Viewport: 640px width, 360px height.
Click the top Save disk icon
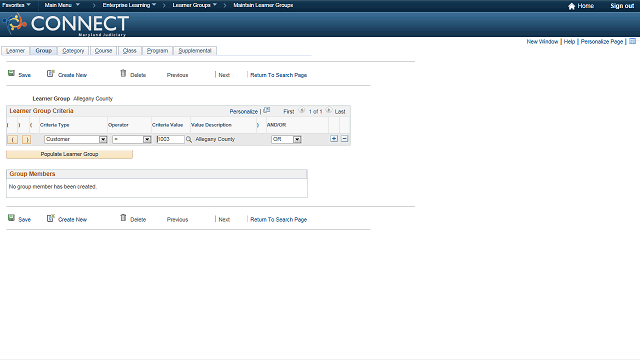[x=11, y=73]
